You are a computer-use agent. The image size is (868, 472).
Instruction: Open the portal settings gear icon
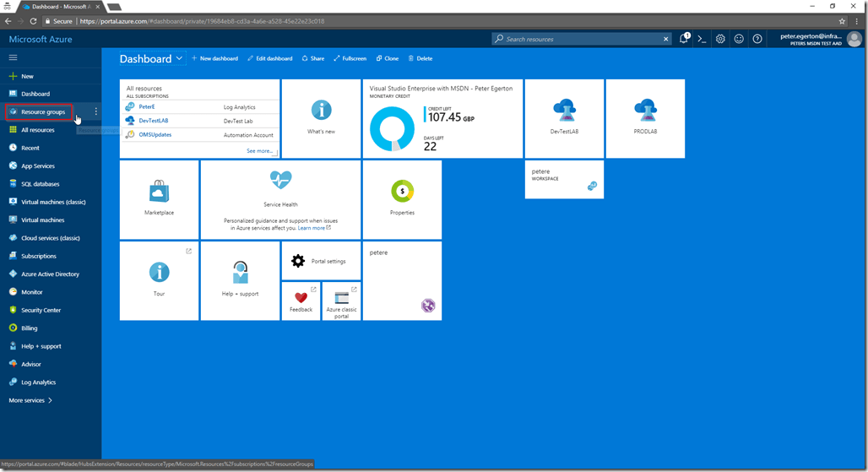pos(720,39)
